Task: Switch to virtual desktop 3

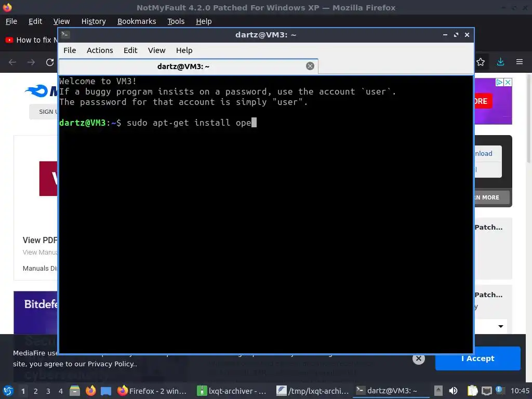Action: pyautogui.click(x=48, y=391)
